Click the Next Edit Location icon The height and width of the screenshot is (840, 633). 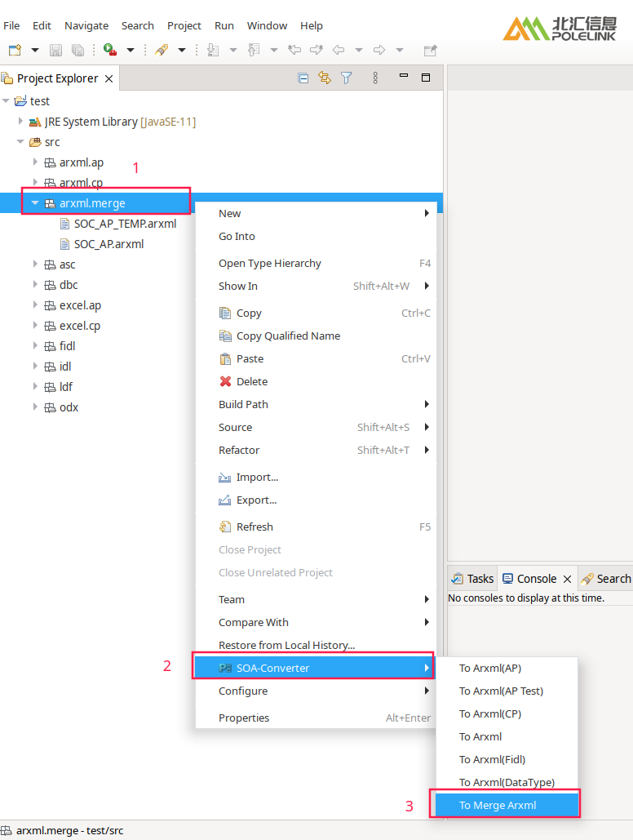(316, 51)
